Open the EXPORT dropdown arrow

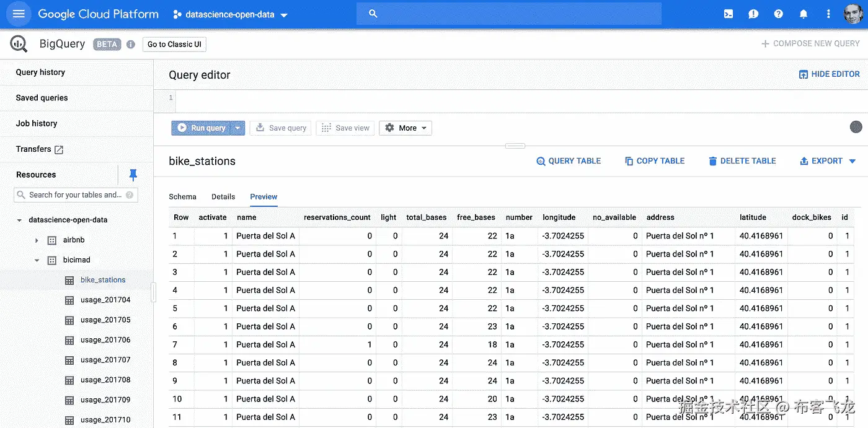[852, 161]
